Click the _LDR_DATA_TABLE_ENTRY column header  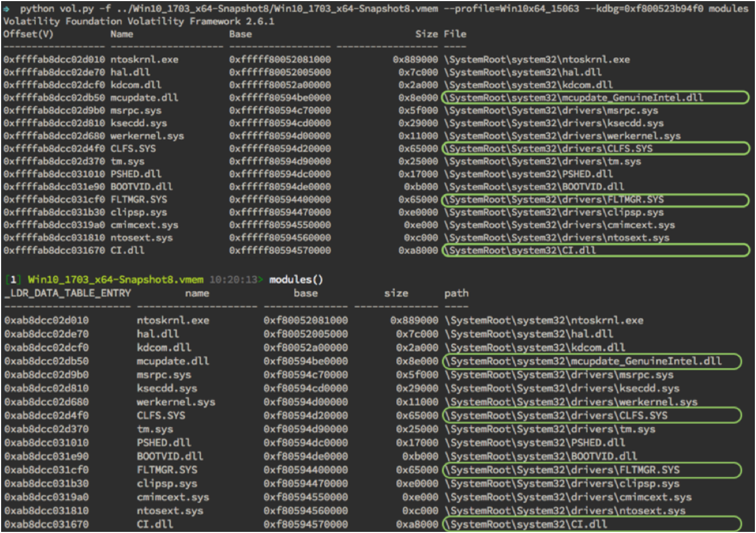click(x=68, y=293)
